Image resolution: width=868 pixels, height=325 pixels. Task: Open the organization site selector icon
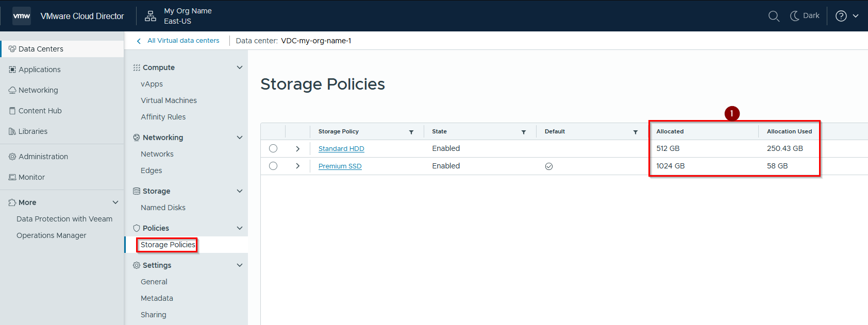(151, 16)
